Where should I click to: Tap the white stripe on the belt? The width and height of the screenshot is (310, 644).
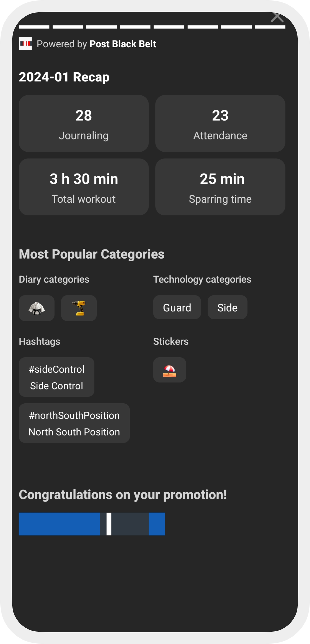(109, 524)
